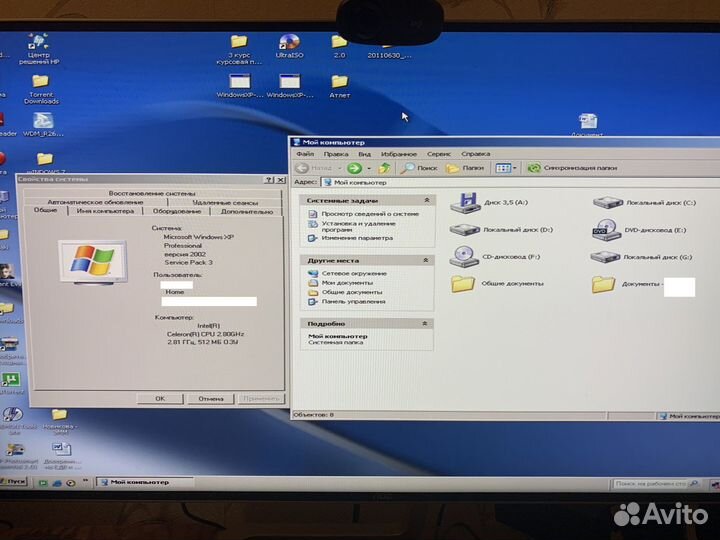Open Сетевое окружение in Other places

pyautogui.click(x=347, y=274)
